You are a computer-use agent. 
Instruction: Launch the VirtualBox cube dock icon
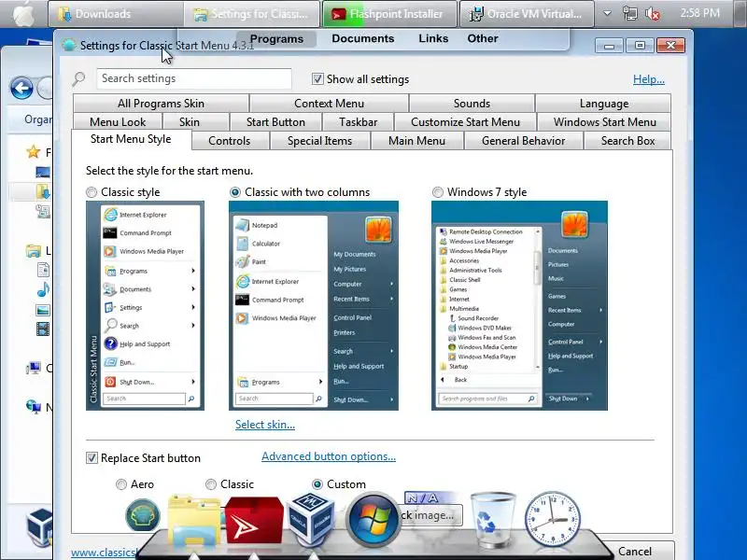312,518
